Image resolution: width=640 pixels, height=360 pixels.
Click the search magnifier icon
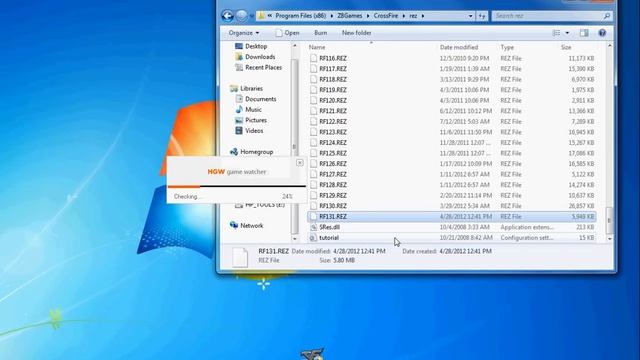(607, 16)
